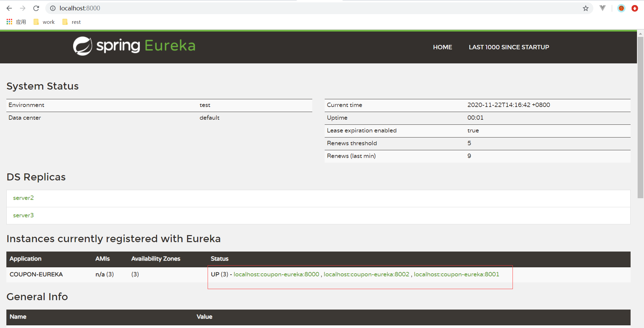Click the red update arrow icon

[635, 8]
